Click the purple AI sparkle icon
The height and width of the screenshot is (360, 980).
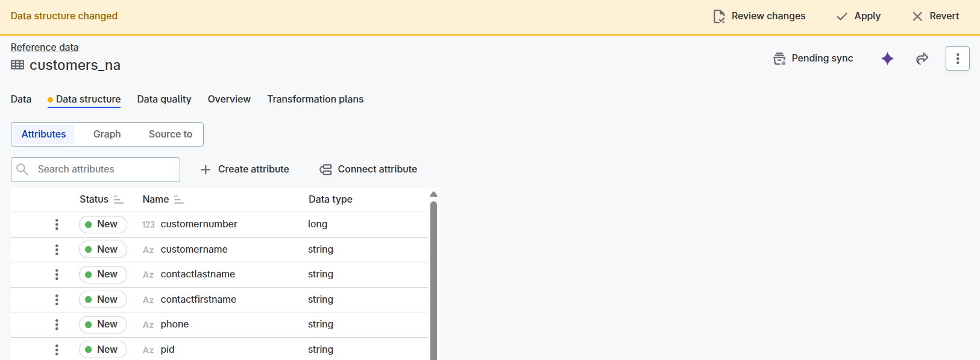click(887, 58)
